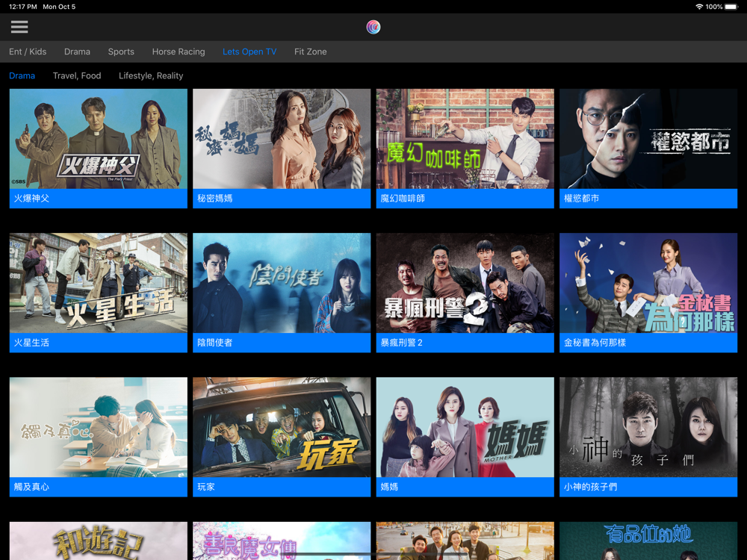Tap the 陰間使者 blue title label

(282, 343)
